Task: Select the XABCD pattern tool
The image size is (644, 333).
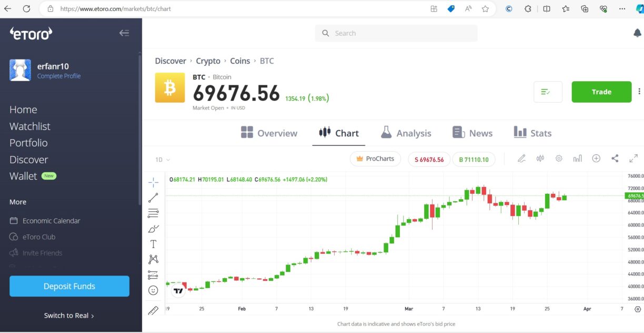Action: pyautogui.click(x=153, y=259)
